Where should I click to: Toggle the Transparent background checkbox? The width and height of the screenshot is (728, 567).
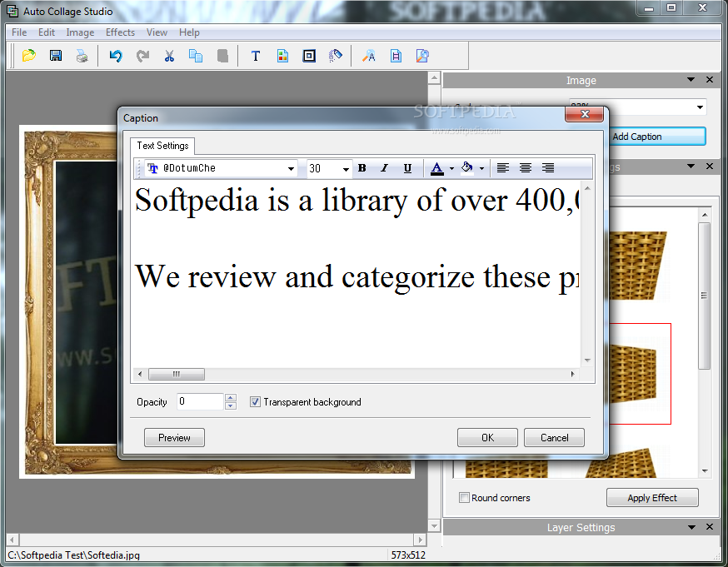click(255, 402)
